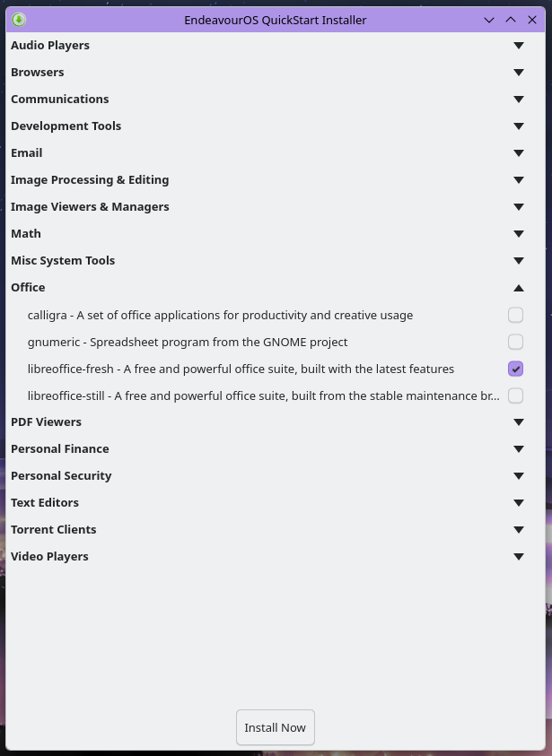Open the PDF Viewers section arrow
The image size is (552, 756).
pos(518,422)
